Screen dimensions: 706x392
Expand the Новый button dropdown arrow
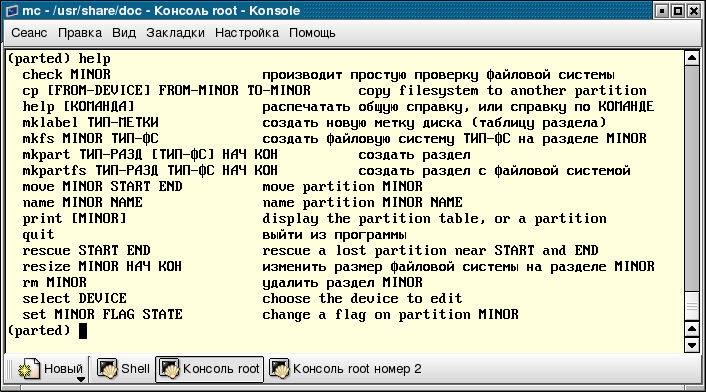pyautogui.click(x=81, y=379)
